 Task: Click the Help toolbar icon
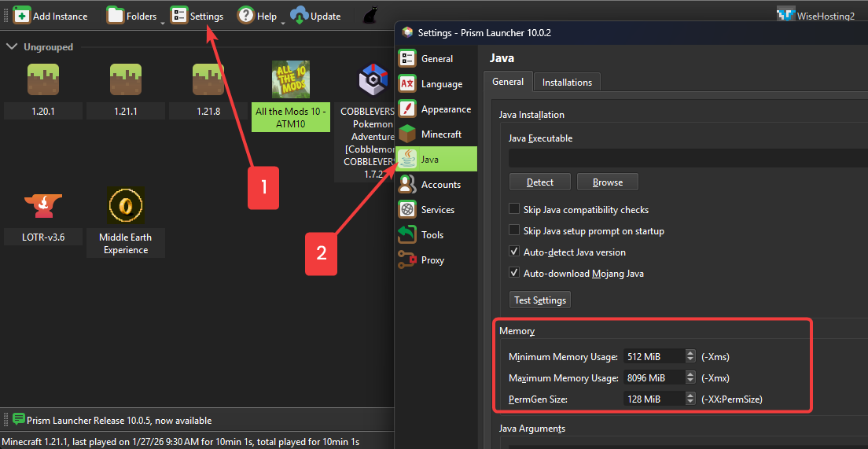coord(246,16)
